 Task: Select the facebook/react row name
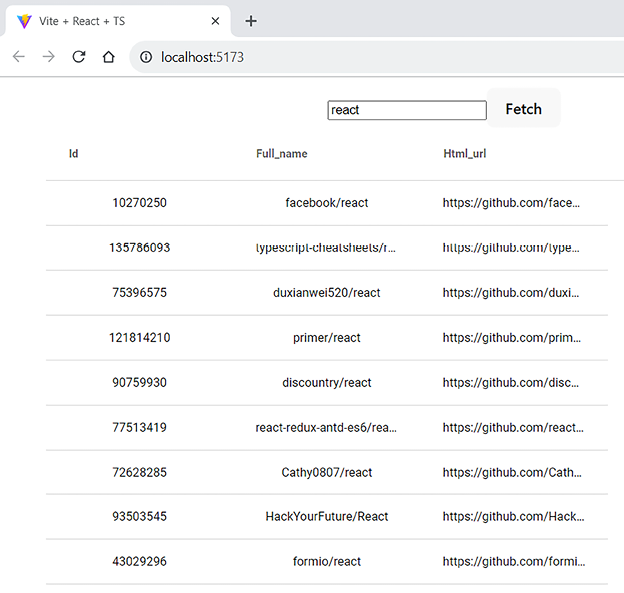326,203
